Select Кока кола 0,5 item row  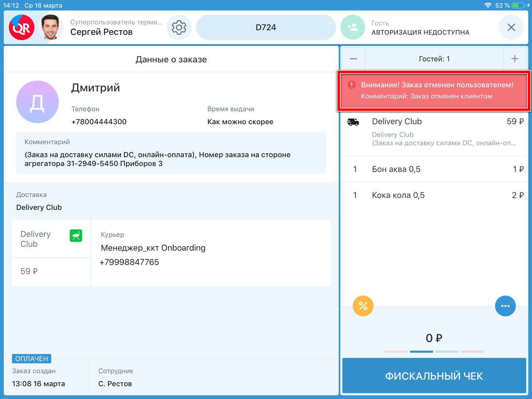[x=434, y=195]
